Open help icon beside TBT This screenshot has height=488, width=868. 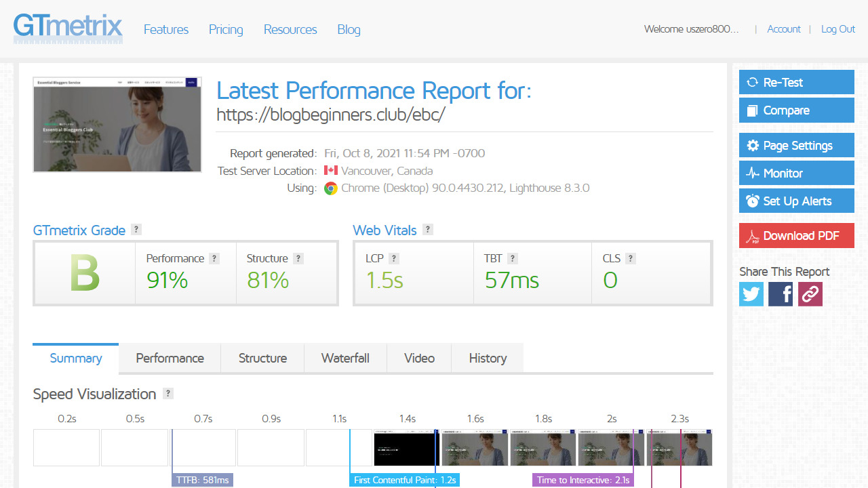[x=513, y=258]
